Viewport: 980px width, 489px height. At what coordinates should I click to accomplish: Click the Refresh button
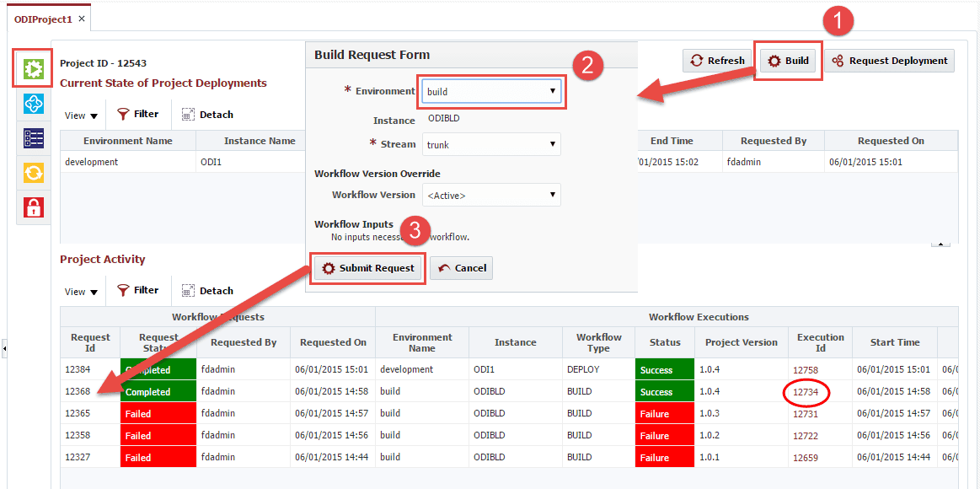click(x=717, y=61)
